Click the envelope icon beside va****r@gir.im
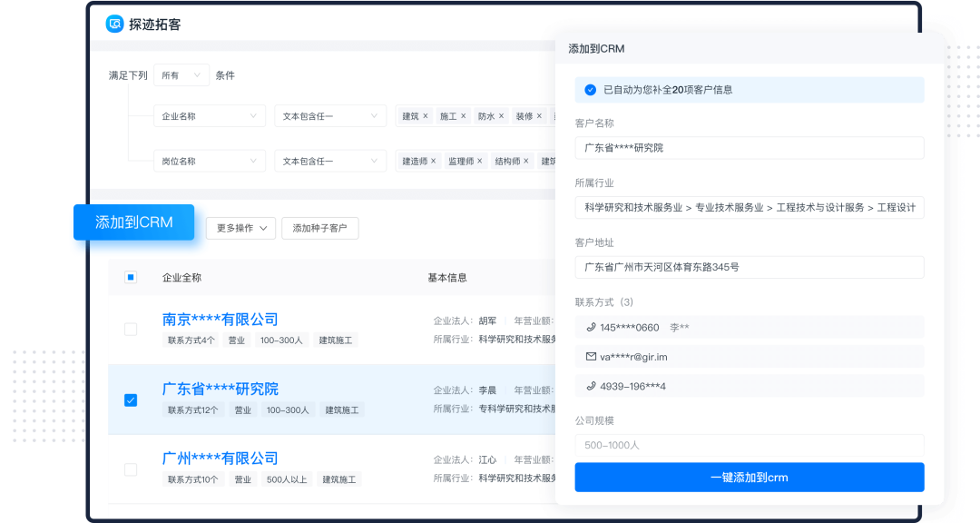 click(x=590, y=356)
